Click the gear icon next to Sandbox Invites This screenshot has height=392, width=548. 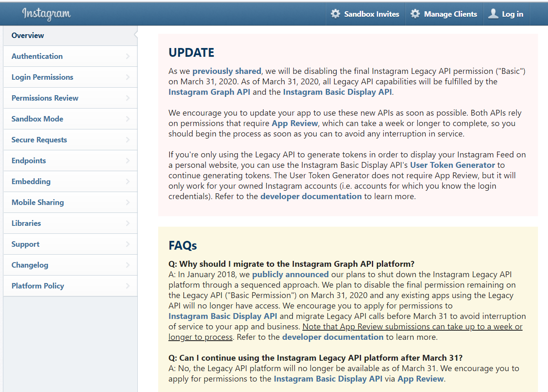point(336,14)
